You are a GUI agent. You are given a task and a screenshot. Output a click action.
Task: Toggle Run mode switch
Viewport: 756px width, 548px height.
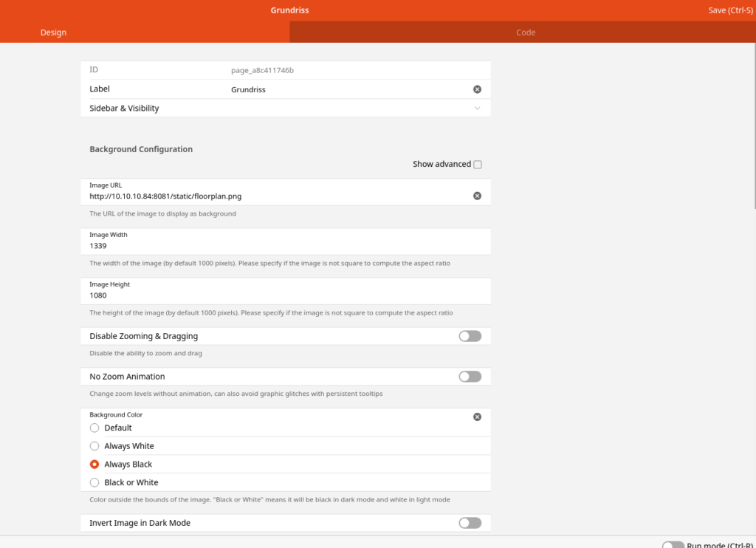coord(673,545)
